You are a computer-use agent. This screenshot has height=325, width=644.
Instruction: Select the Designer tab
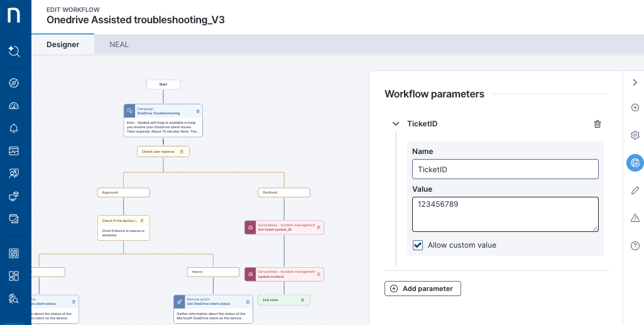tap(63, 45)
